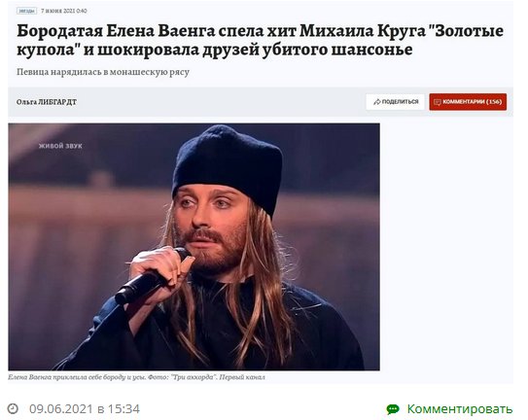Click the subtitle about монашескую рясу

[103, 72]
